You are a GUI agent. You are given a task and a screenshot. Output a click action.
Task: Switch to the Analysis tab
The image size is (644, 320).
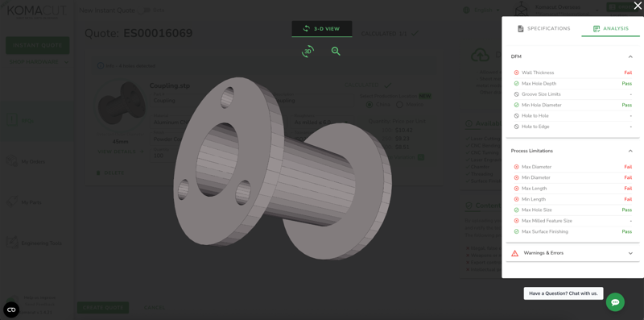[x=610, y=28]
